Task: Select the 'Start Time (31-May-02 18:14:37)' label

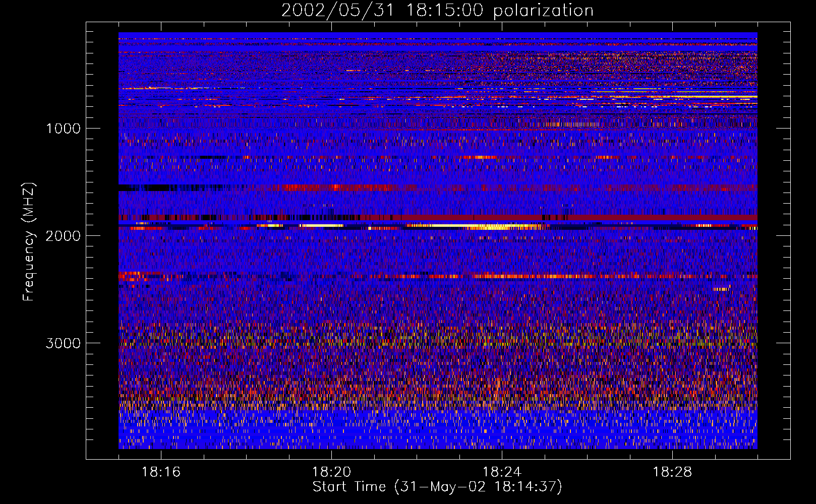Action: tap(437, 487)
